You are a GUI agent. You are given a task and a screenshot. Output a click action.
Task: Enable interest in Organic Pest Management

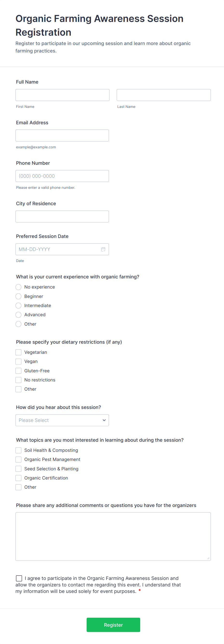click(18, 459)
